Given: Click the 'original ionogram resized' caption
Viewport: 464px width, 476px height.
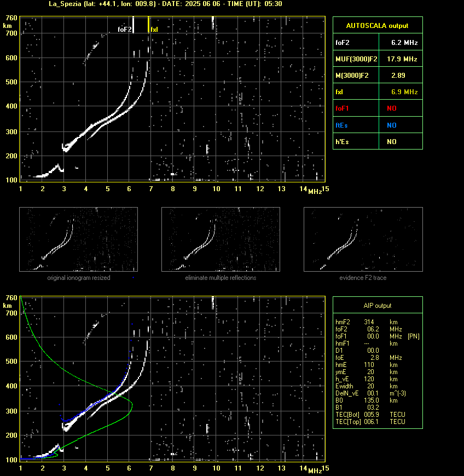Looking at the screenshot, I should (79, 278).
